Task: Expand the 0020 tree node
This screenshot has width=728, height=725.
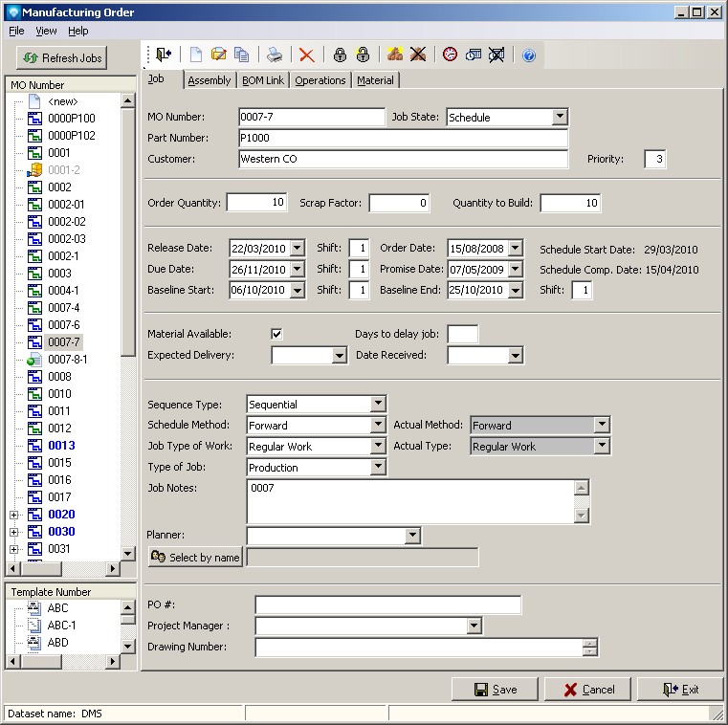Action: click(13, 515)
